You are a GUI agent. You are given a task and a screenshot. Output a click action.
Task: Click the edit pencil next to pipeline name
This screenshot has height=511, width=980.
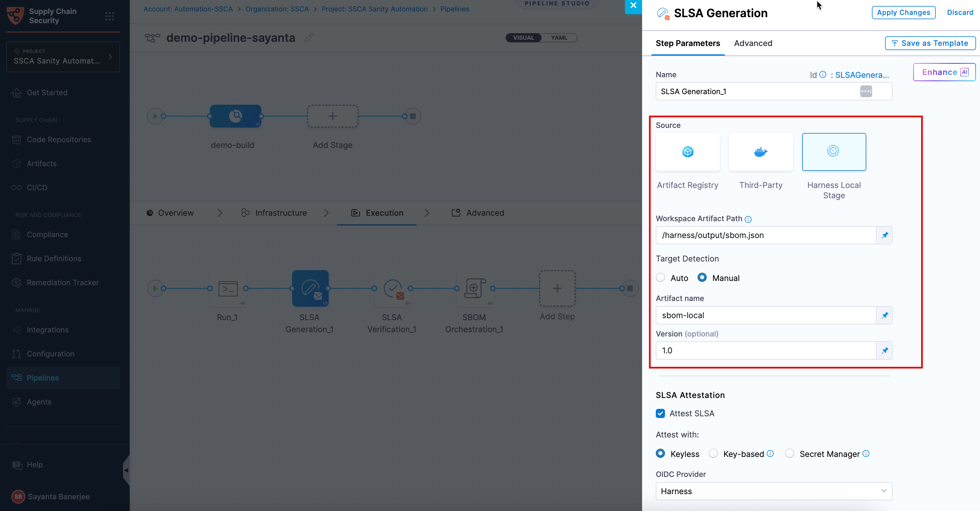[309, 38]
